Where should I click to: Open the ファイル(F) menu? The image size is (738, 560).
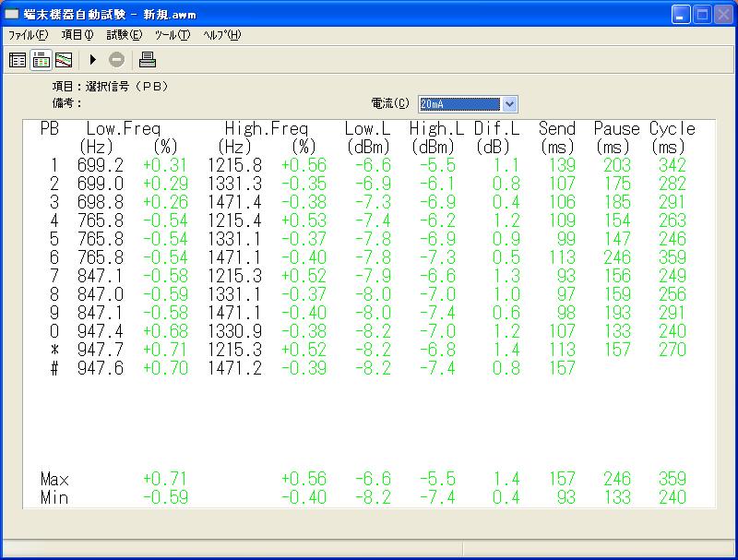(x=29, y=35)
